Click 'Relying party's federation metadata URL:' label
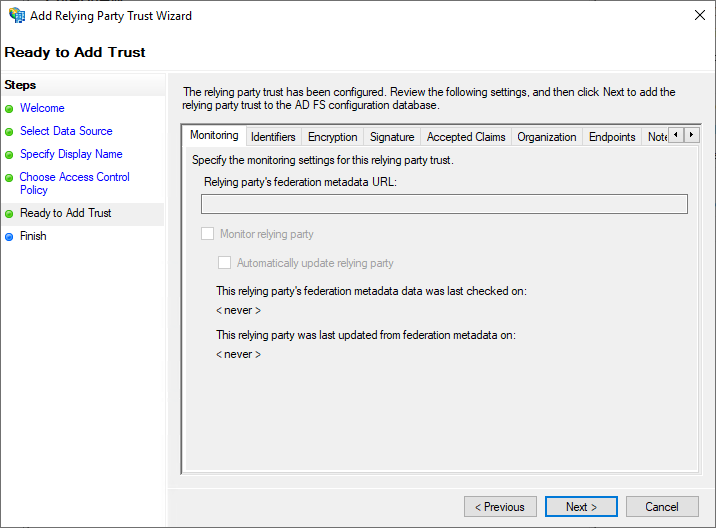The image size is (716, 528). coord(300,182)
